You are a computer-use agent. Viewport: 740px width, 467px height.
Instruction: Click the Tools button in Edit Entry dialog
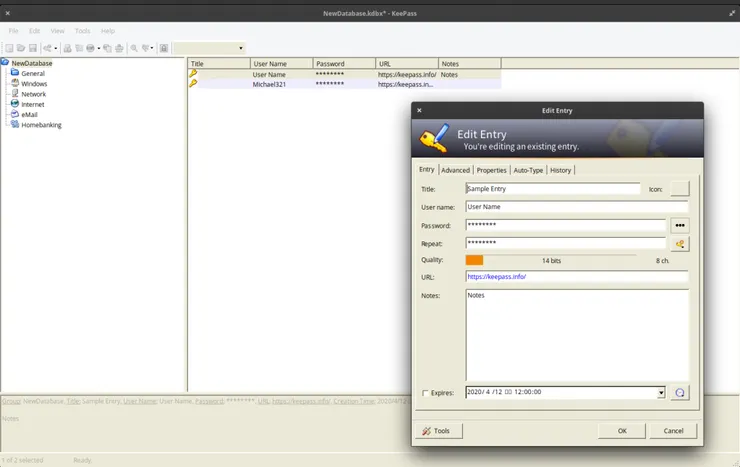click(439, 431)
